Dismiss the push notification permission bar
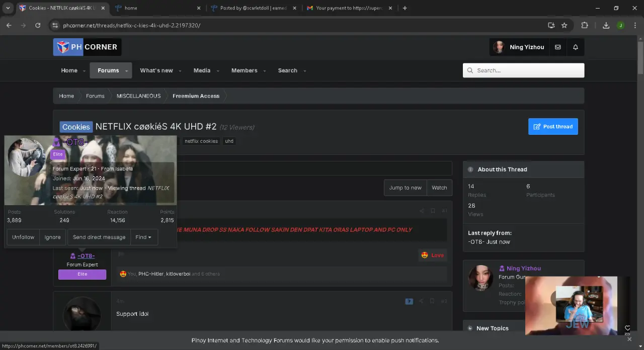 629,339
